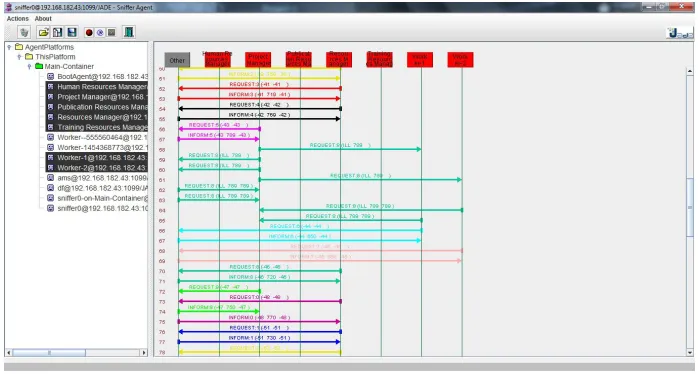Click the black INFORM:4 message arrow

coord(260,118)
